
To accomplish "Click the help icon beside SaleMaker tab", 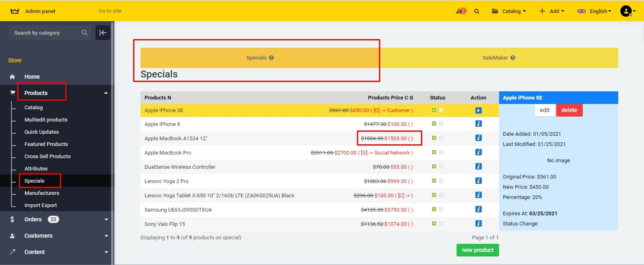I will click(513, 58).
